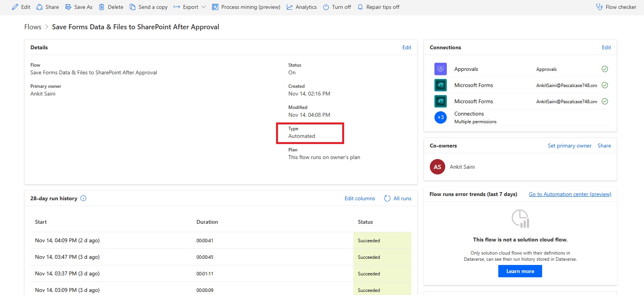This screenshot has height=295, width=644.
Task: Expand the +3 additional connections
Action: (x=441, y=117)
